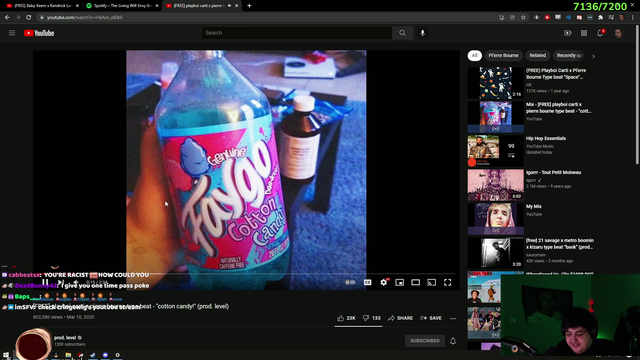Toggle theater mode view
640x360 pixels.
pyautogui.click(x=416, y=282)
